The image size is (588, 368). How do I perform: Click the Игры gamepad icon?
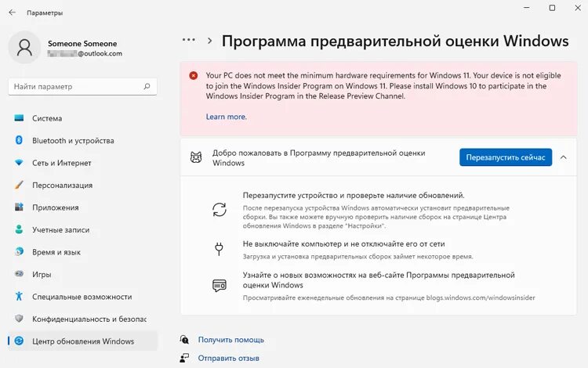(19, 274)
